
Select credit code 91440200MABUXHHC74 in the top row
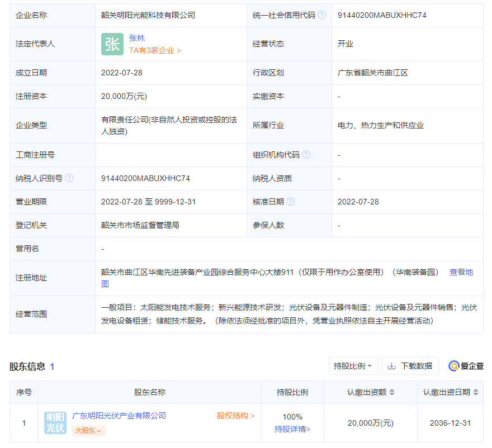382,15
